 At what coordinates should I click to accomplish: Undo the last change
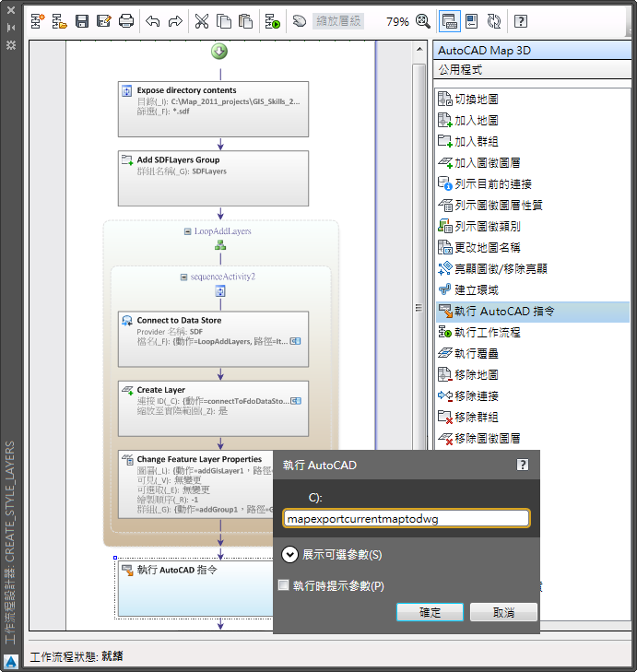coord(153,21)
